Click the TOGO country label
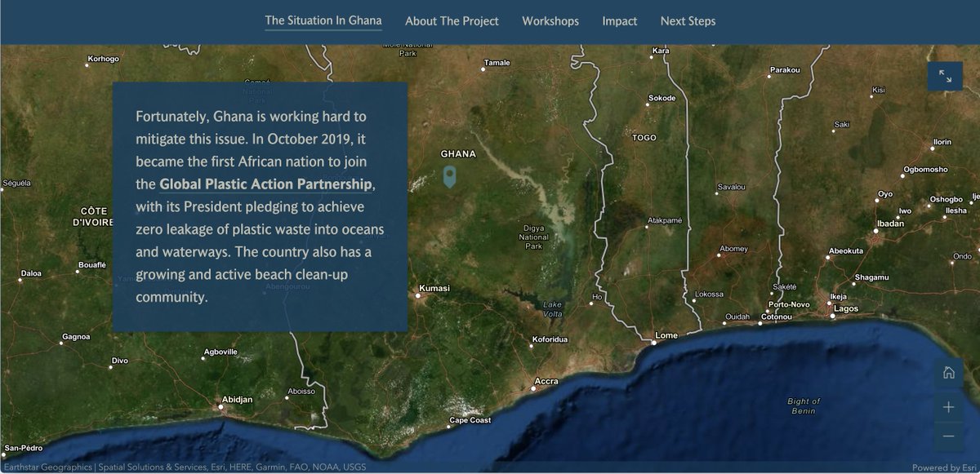The image size is (980, 474). pos(644,138)
